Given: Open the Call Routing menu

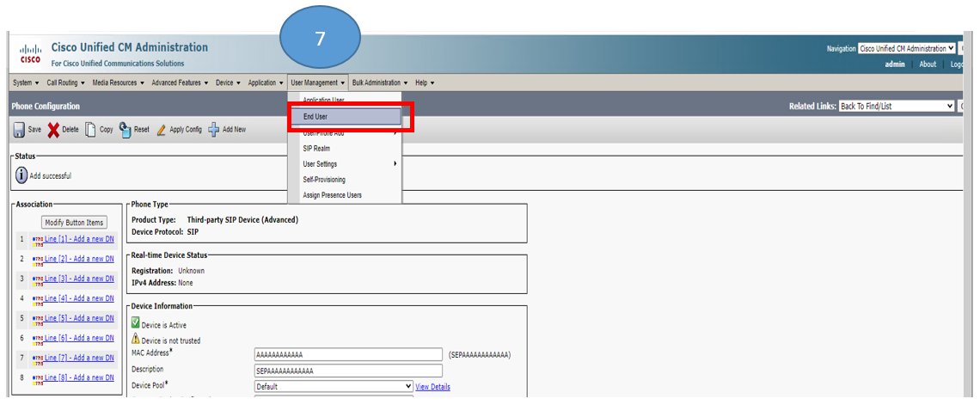Looking at the screenshot, I should 65,83.
